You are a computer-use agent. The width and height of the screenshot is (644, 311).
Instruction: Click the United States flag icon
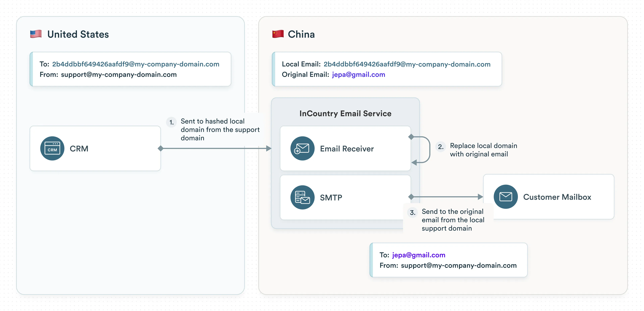pyautogui.click(x=36, y=34)
